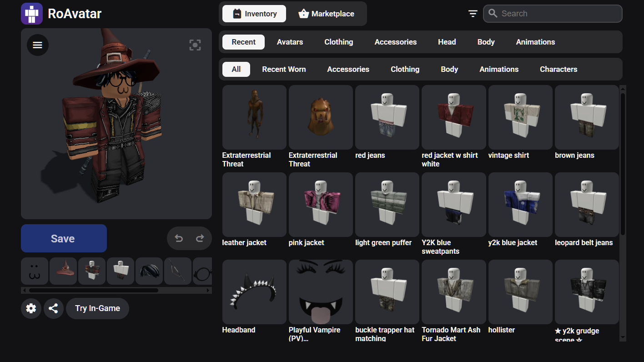Select the Recent Worn sub-filter
The image size is (644, 362).
pyautogui.click(x=284, y=69)
